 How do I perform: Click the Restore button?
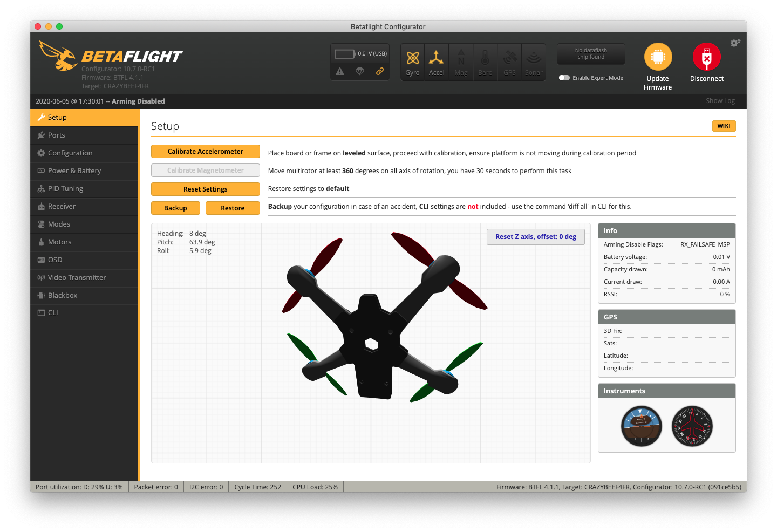point(233,208)
